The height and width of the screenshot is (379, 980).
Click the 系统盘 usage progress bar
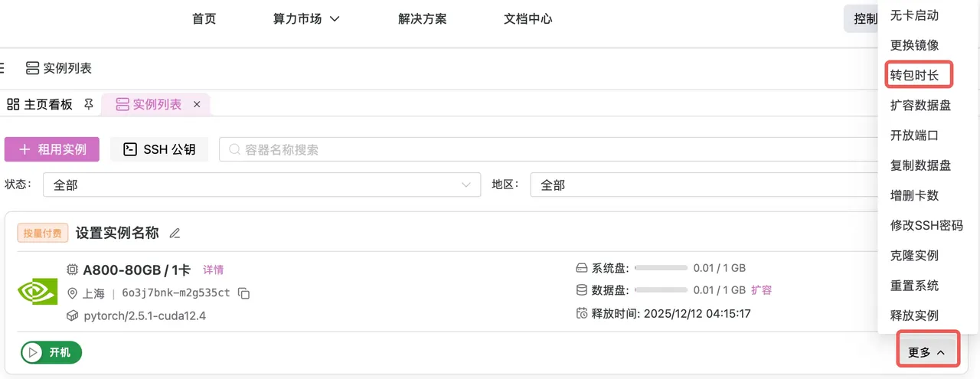pyautogui.click(x=661, y=268)
